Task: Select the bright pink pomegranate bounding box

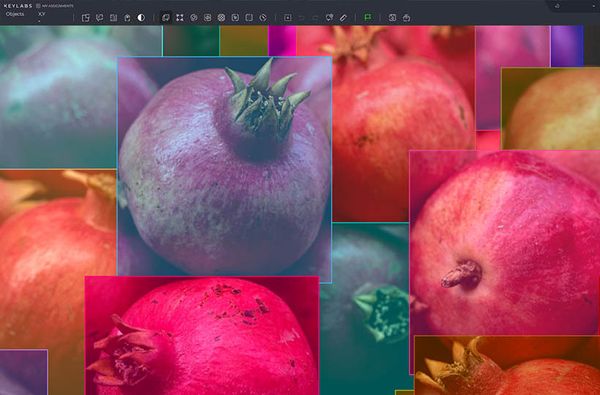Action: click(x=202, y=335)
